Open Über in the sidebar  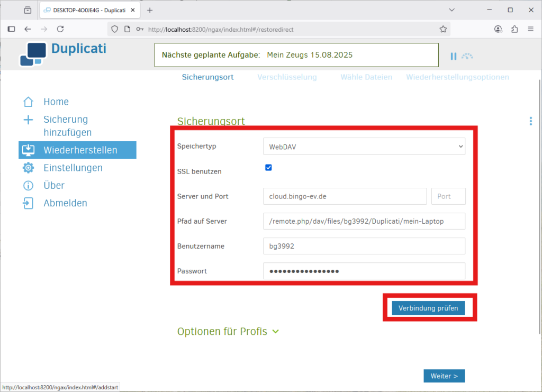(54, 186)
